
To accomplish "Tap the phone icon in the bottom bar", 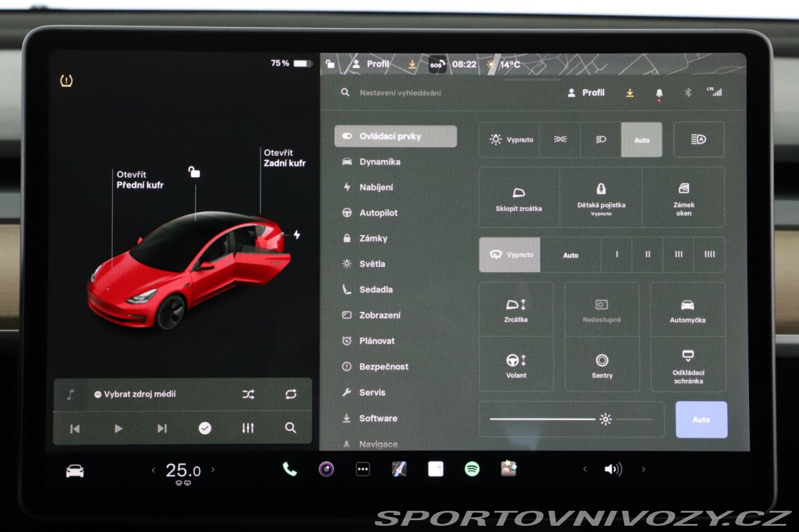I will pyautogui.click(x=290, y=469).
